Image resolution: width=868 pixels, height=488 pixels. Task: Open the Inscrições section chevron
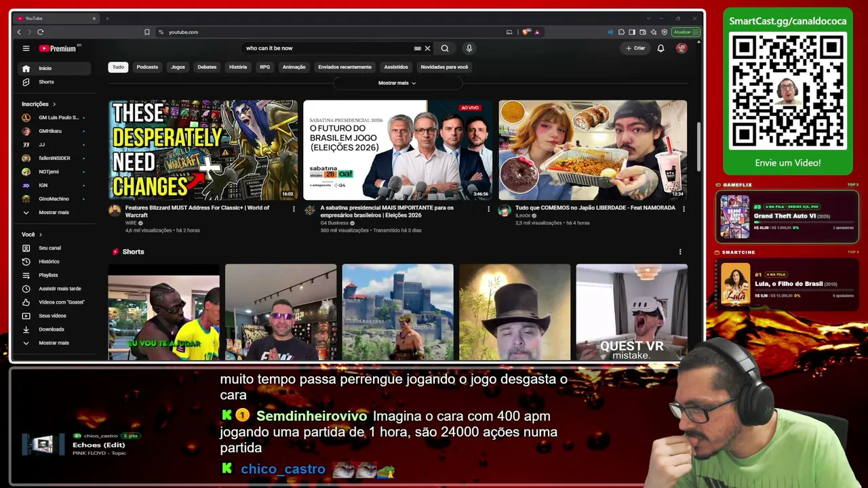(x=54, y=104)
